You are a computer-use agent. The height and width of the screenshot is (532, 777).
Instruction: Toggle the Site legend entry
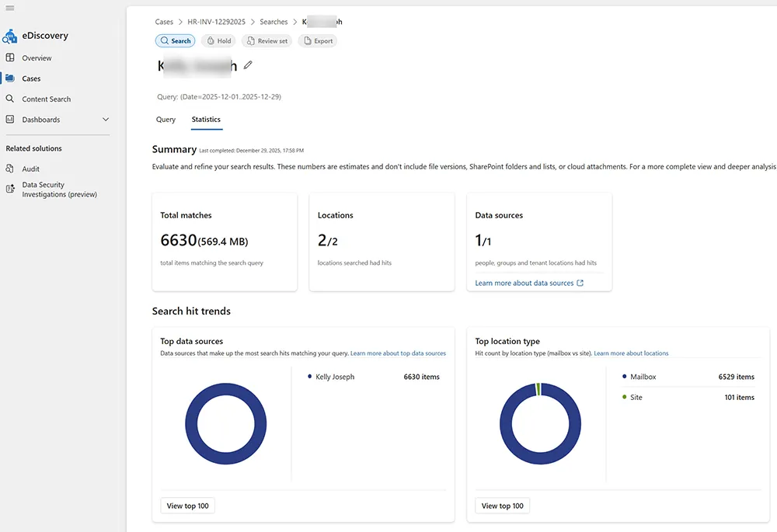point(636,397)
